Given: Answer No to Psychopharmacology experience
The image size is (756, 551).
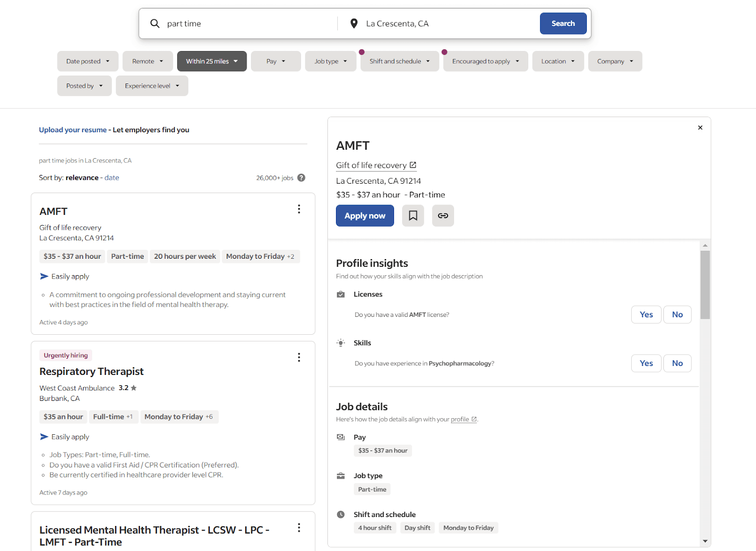Looking at the screenshot, I should click(x=677, y=363).
